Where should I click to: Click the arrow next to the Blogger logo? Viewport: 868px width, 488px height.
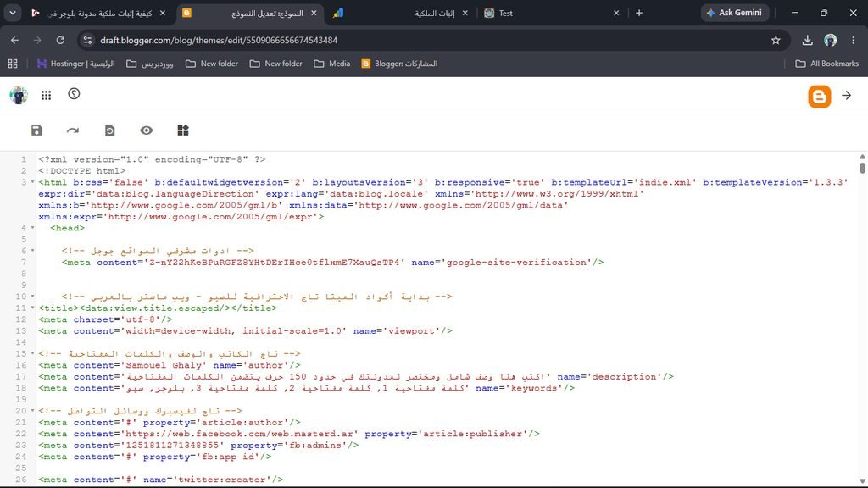(x=847, y=95)
